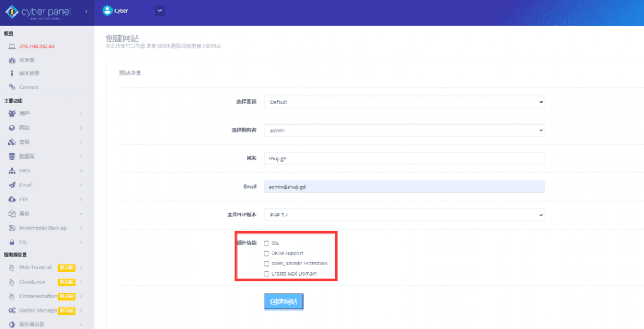The image size is (644, 329).
Task: Open the 选择套餐 Default dropdown
Action: [x=404, y=102]
